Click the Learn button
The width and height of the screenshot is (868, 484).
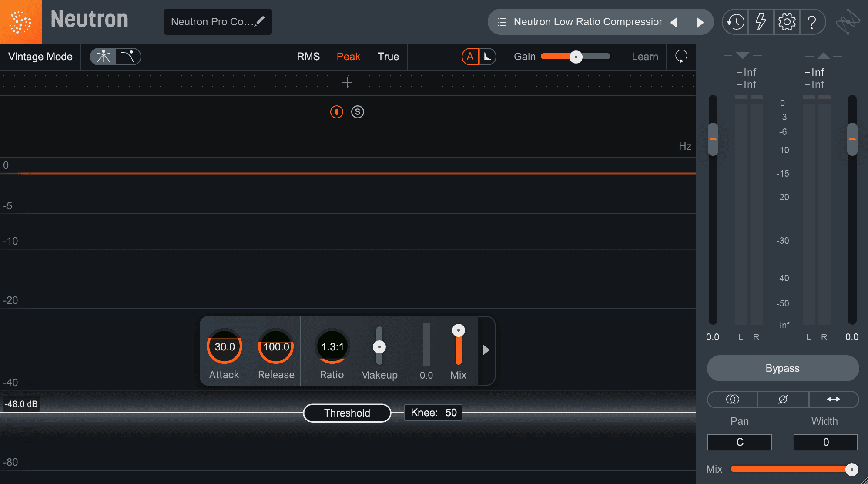[x=645, y=57]
